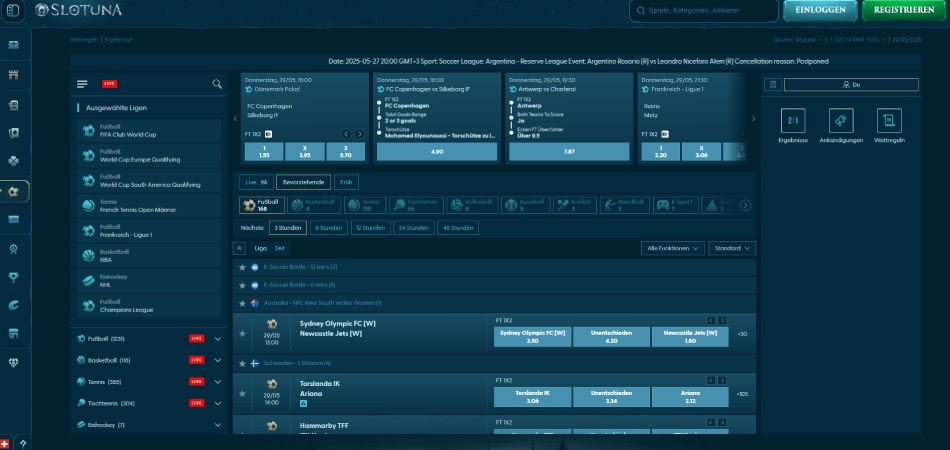This screenshot has width=950, height=450.
Task: Open the sports betting icon in left rail
Action: click(x=13, y=191)
